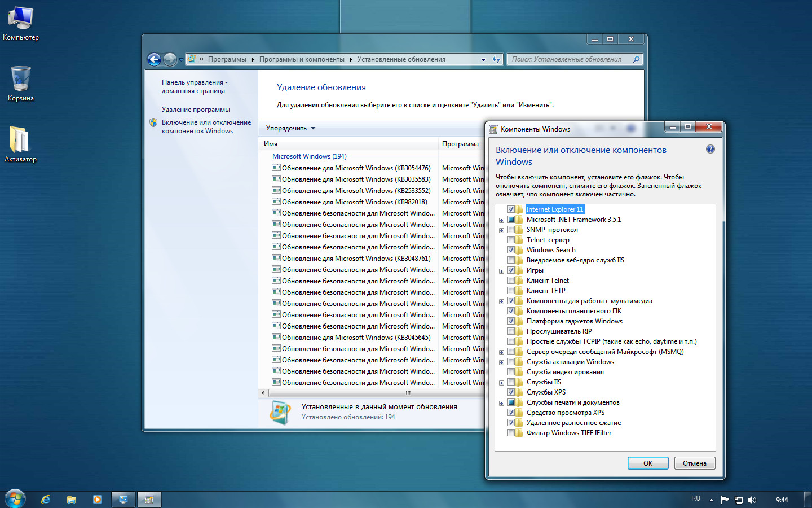
Task: Expand Службы печати и документов node
Action: (501, 403)
